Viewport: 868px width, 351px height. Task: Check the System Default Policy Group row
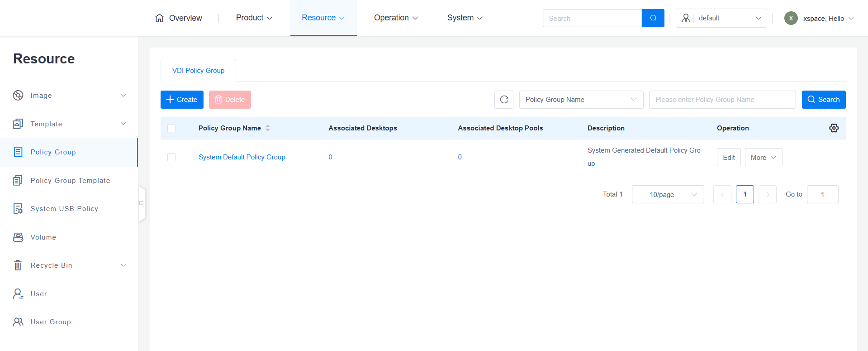coord(171,157)
